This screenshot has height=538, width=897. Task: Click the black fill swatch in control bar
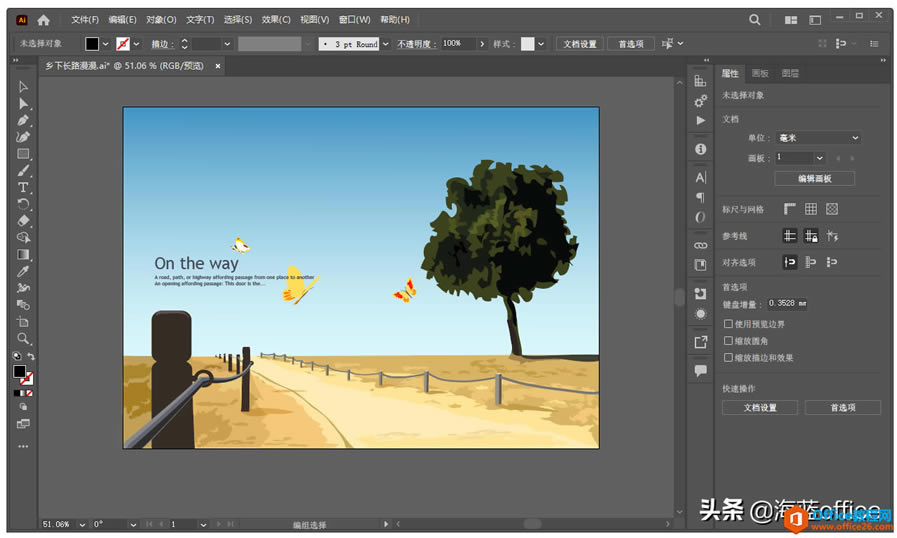click(x=92, y=44)
